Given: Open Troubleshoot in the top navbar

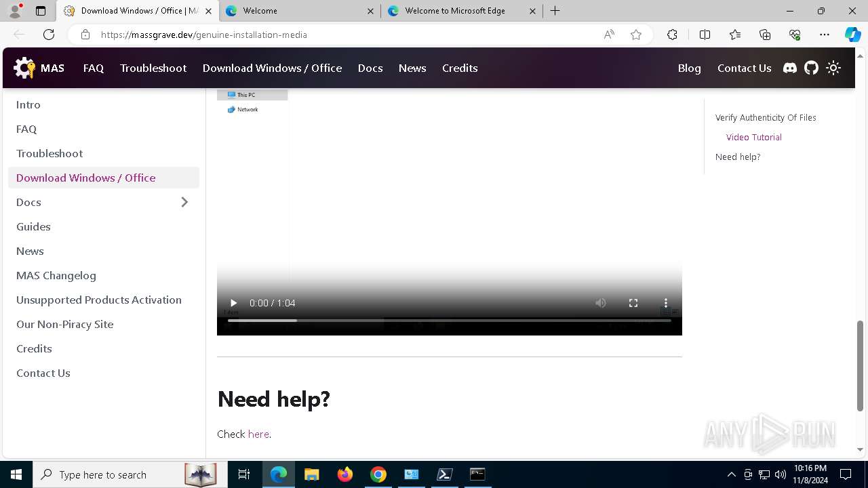Looking at the screenshot, I should pos(153,68).
